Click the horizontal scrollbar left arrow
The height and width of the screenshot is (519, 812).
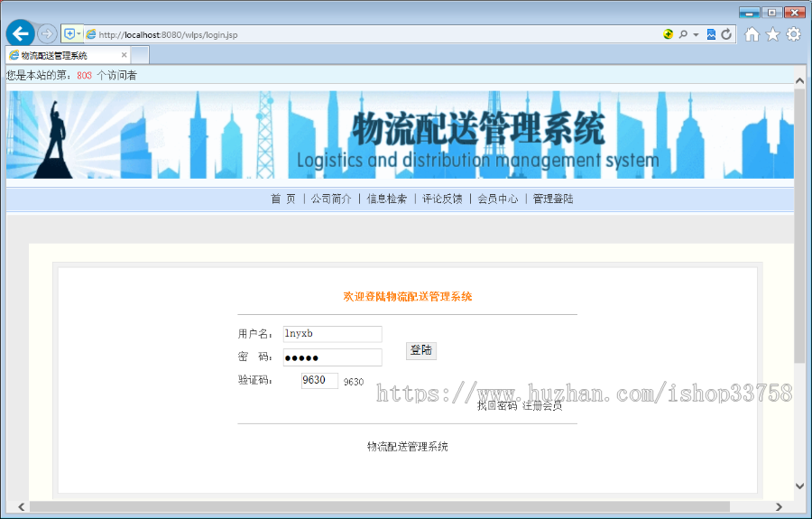tap(22, 506)
